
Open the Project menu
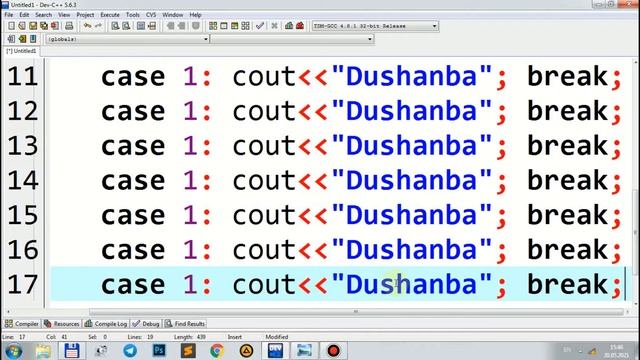(85, 15)
